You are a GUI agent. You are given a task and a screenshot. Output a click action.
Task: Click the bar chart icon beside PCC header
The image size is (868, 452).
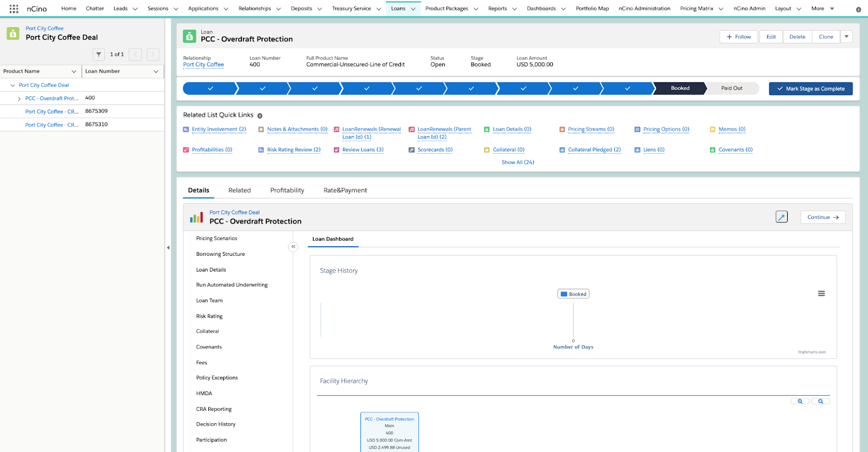tap(196, 217)
